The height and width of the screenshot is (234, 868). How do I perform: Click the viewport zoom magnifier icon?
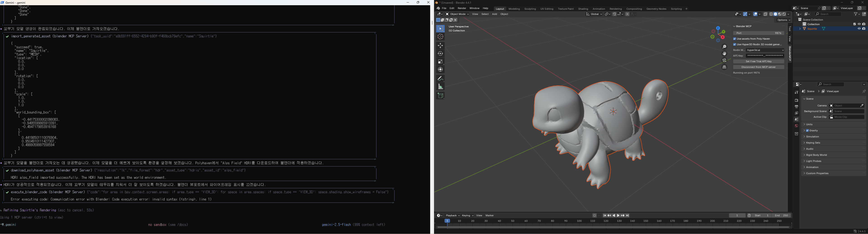pos(724,47)
